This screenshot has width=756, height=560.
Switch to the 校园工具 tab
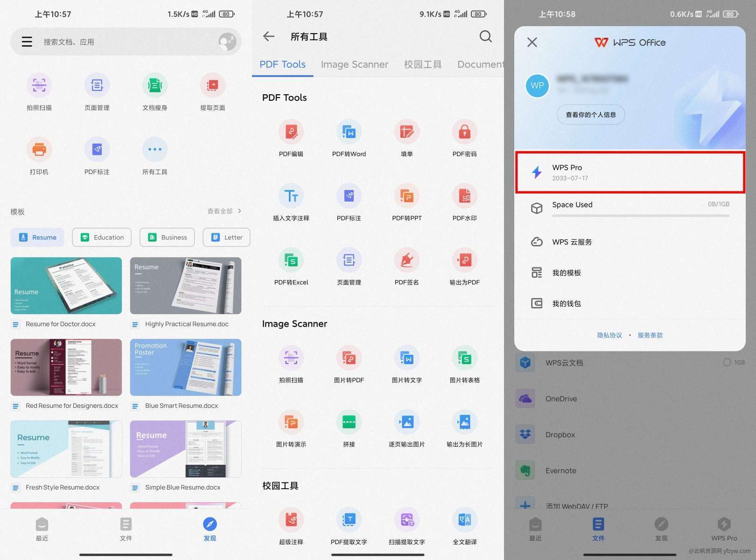(x=423, y=64)
